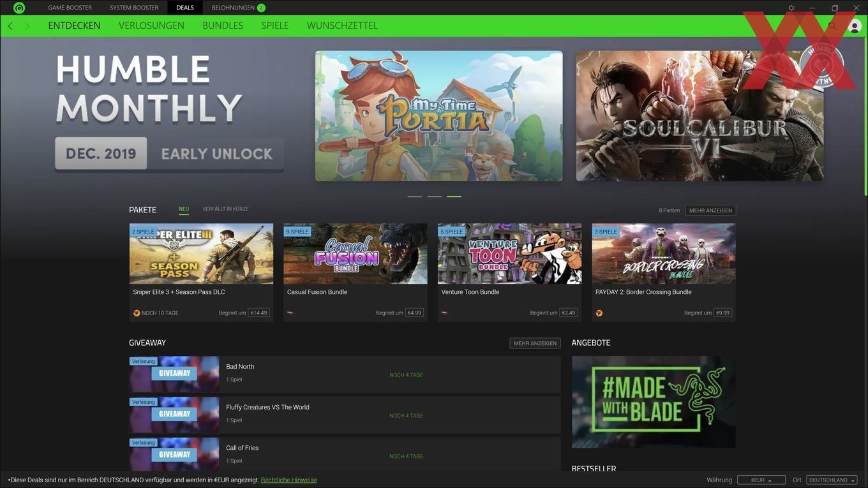Open the Bad North giveaway row

click(345, 374)
